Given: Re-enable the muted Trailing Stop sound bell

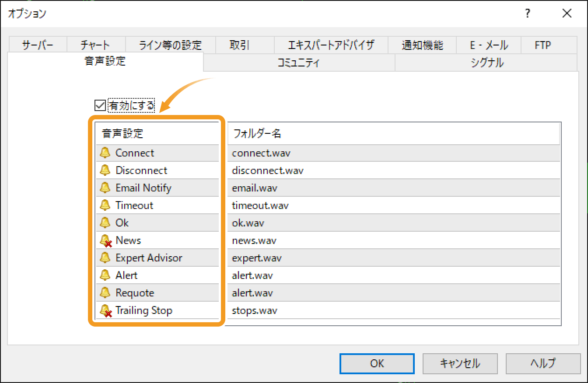Looking at the screenshot, I should pos(105,310).
